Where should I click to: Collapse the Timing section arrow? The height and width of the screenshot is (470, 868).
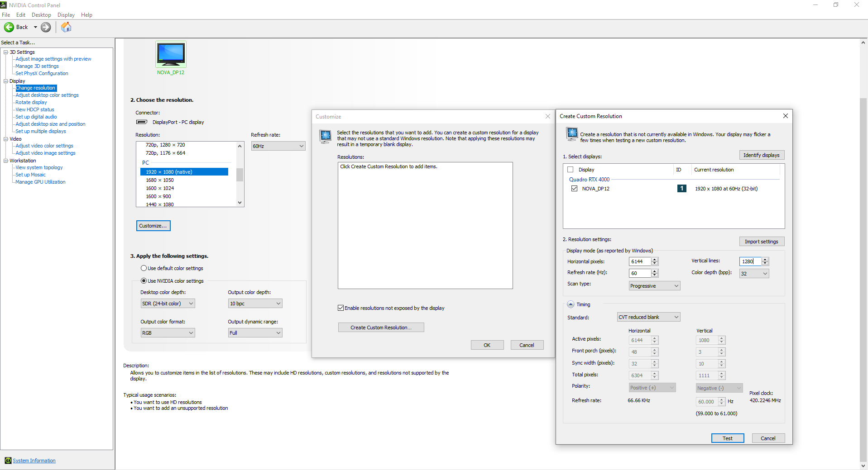(x=571, y=304)
